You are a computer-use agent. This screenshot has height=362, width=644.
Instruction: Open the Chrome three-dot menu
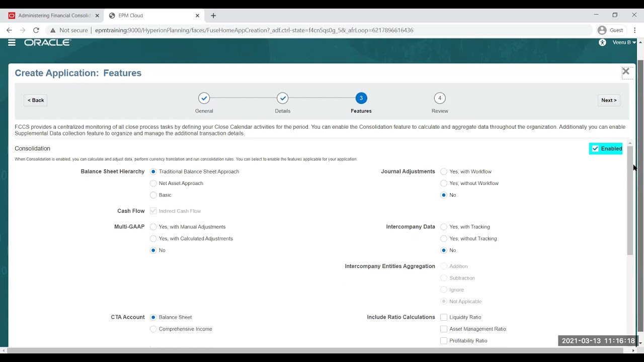pyautogui.click(x=634, y=30)
